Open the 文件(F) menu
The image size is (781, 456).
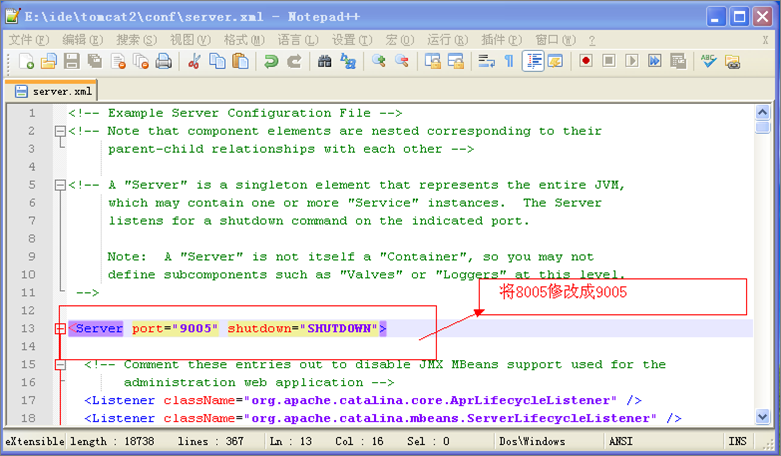pyautogui.click(x=28, y=40)
